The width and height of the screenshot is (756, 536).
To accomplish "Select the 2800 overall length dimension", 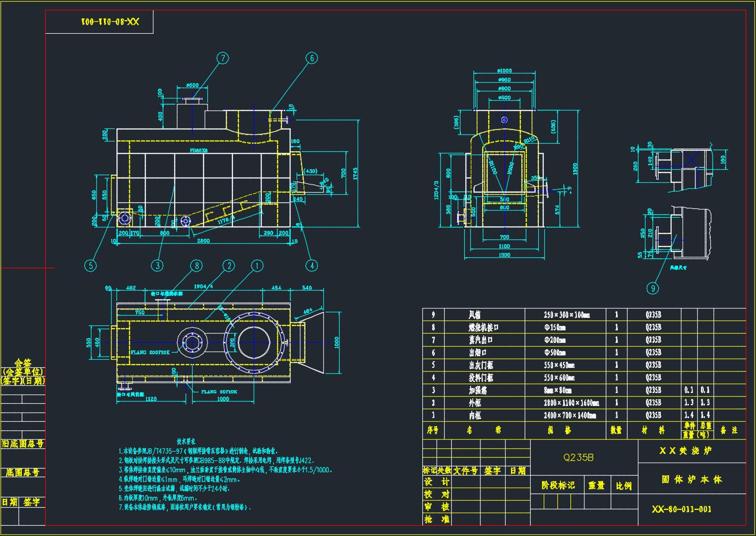I will 204,241.
